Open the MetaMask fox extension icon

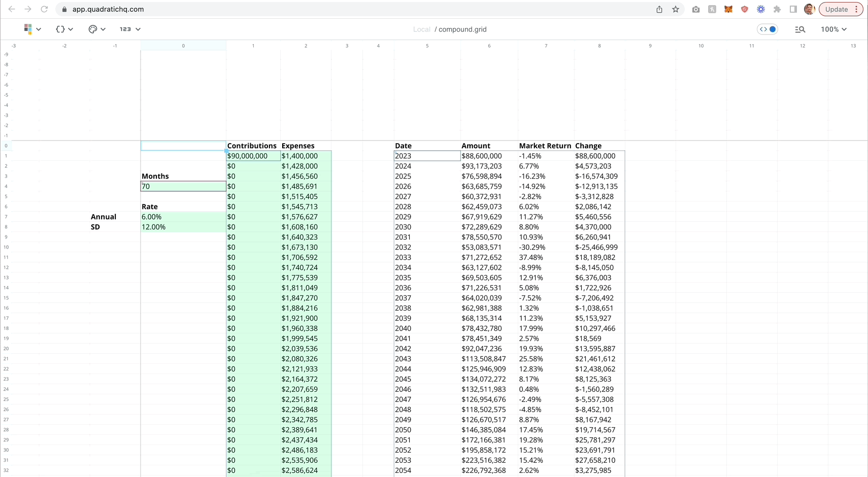point(728,9)
